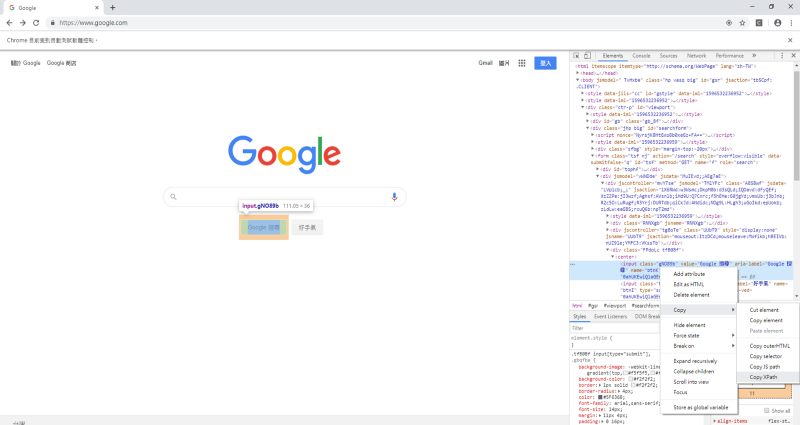Expand the div id gb node
800x425 pixels.
[588, 121]
